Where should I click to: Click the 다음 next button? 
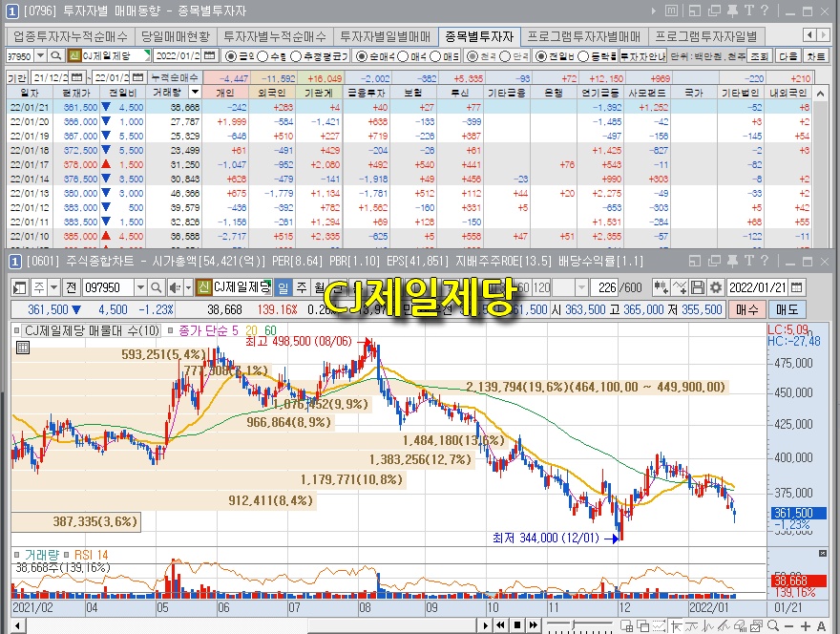pos(788,55)
